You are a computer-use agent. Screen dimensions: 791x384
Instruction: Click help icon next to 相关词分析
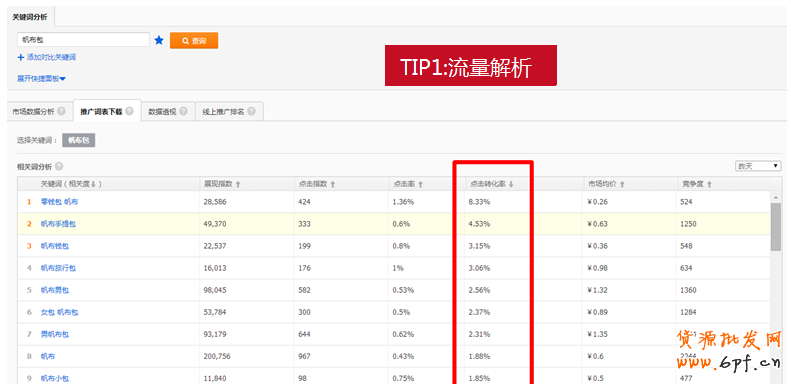[59, 167]
